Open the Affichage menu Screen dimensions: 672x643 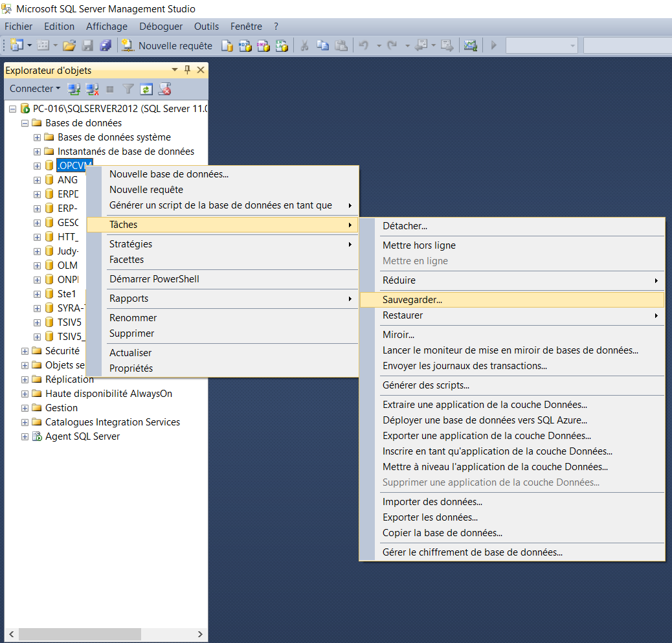107,27
